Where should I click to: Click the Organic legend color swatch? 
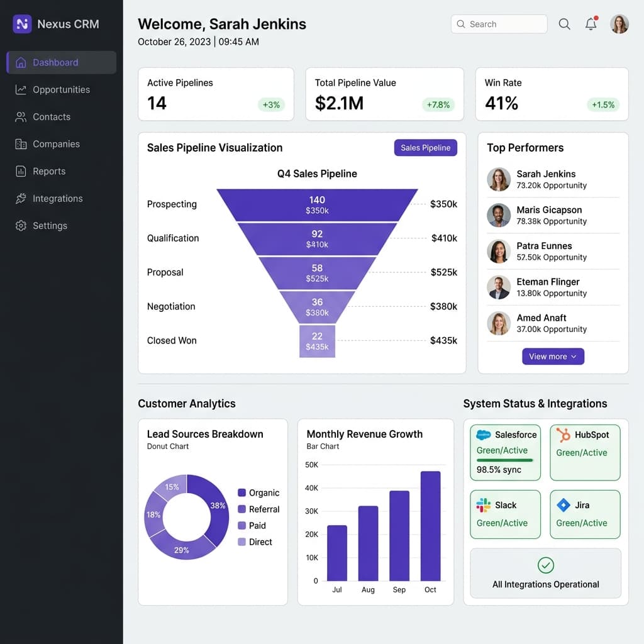[x=242, y=492]
